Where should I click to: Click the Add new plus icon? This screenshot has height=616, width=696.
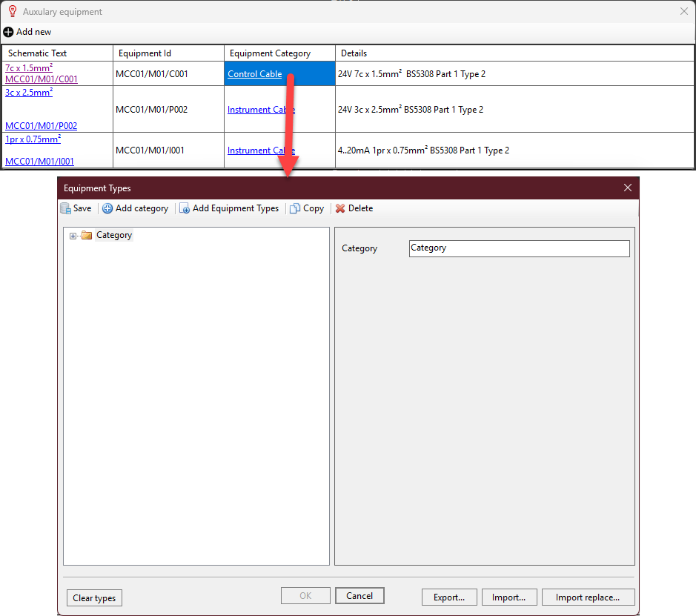pyautogui.click(x=8, y=32)
